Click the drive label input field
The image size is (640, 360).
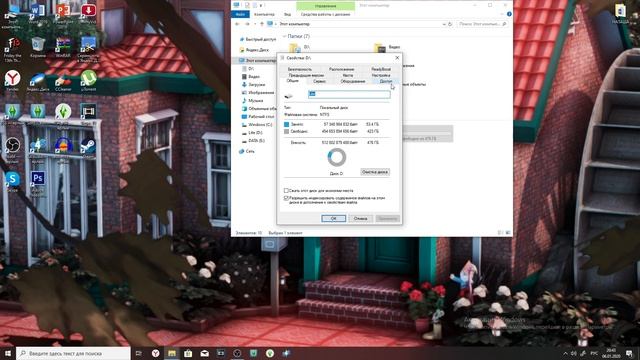[349, 94]
